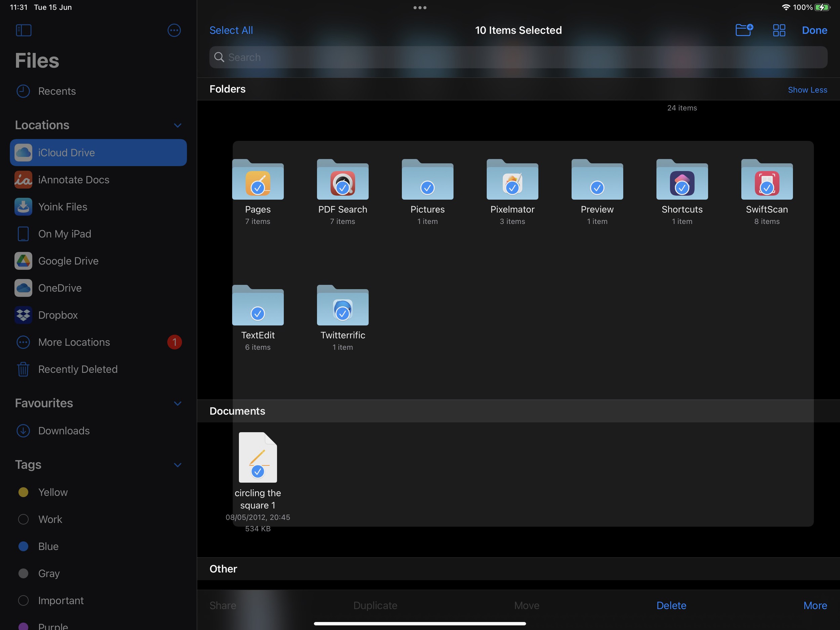Open the More actions menu

point(815,605)
